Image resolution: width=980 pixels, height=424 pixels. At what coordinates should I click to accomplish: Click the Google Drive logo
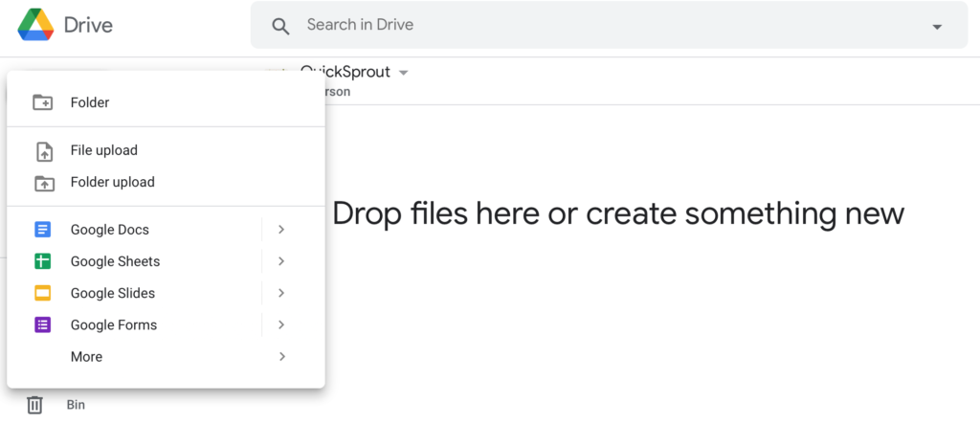pyautogui.click(x=35, y=24)
